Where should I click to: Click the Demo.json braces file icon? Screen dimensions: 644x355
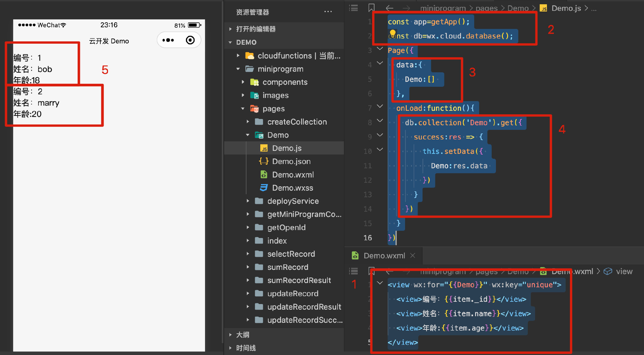tap(264, 161)
